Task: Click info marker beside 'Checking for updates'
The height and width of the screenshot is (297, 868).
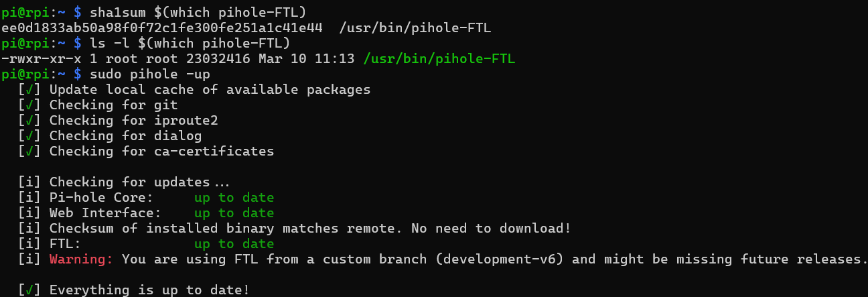Action: [x=30, y=182]
